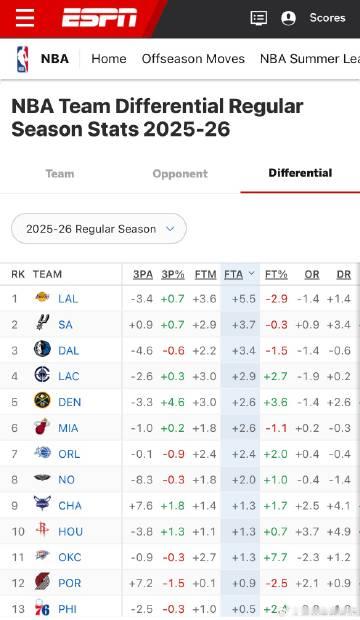Open the Scores link
This screenshot has height=620, width=360.
[327, 18]
